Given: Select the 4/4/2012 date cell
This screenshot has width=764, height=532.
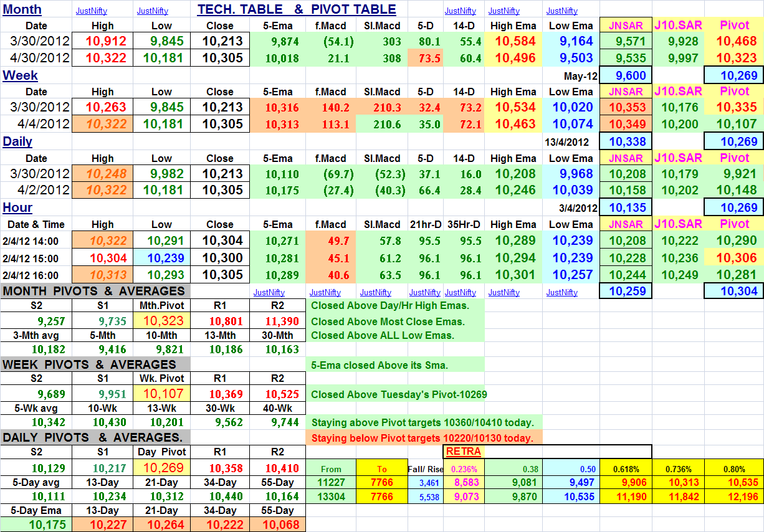Looking at the screenshot, I should click(x=36, y=123).
